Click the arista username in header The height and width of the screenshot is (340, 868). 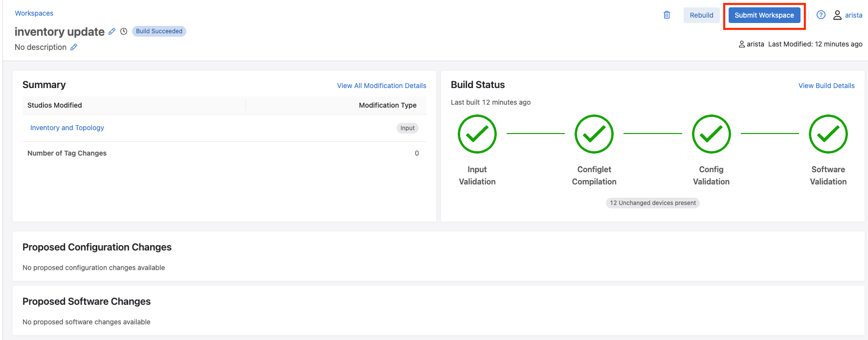[x=853, y=15]
